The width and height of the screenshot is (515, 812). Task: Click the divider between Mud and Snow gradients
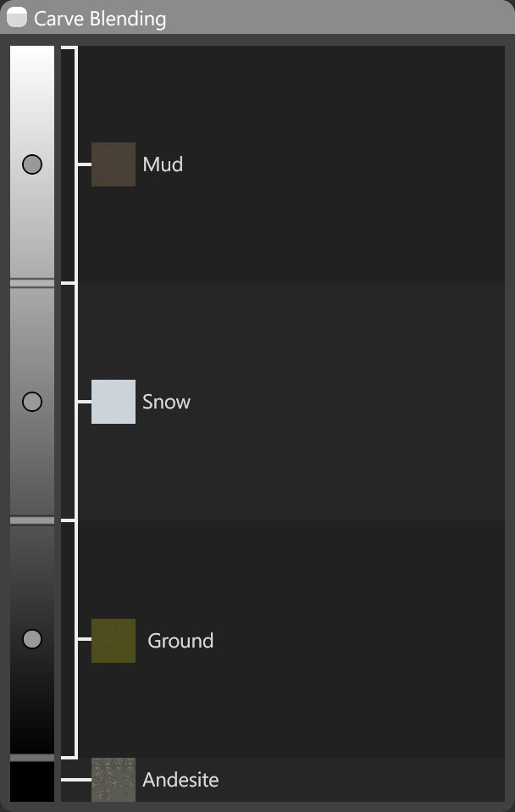click(x=32, y=283)
